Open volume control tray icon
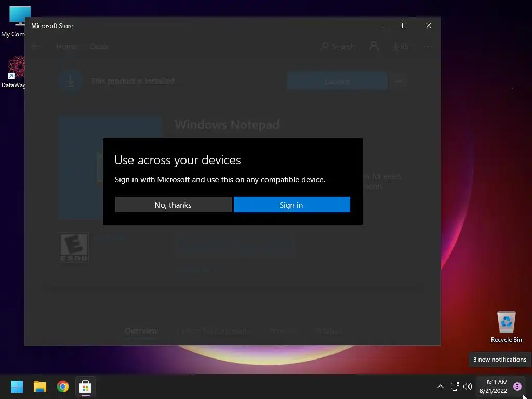 pyautogui.click(x=468, y=387)
